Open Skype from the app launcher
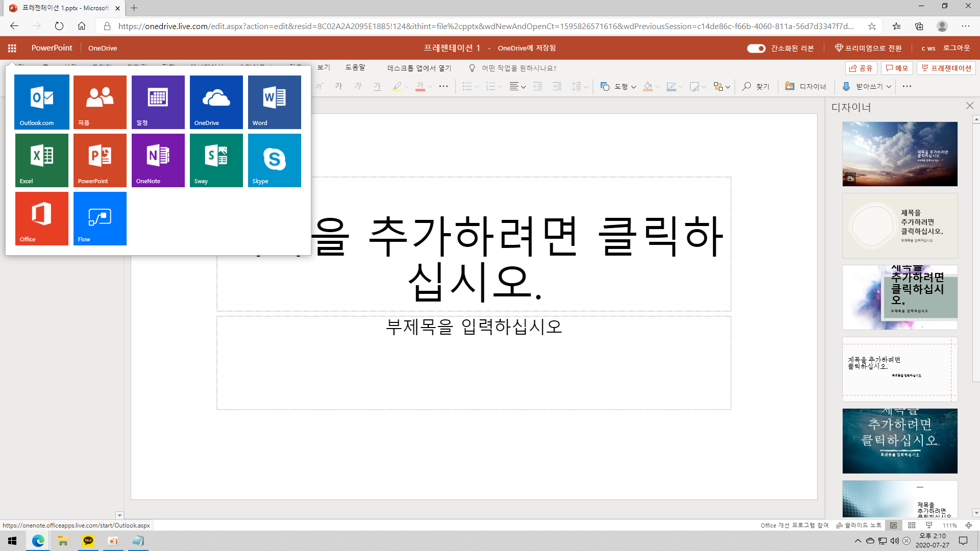The height and width of the screenshot is (551, 980). tap(275, 160)
